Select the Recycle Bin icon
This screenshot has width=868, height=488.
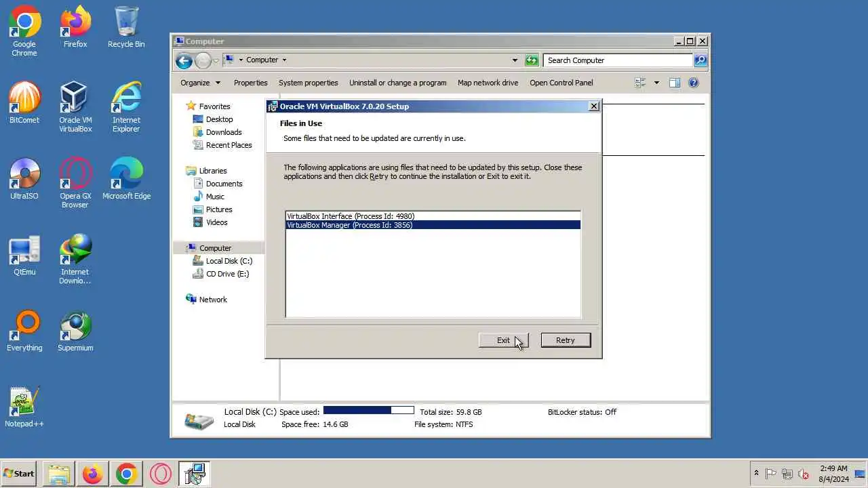(126, 27)
